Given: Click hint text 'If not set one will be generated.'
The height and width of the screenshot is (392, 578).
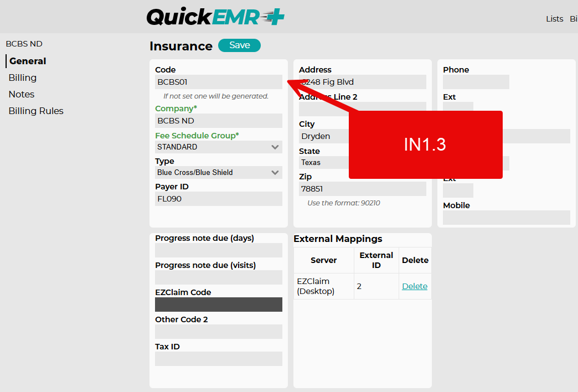Looking at the screenshot, I should (x=216, y=96).
